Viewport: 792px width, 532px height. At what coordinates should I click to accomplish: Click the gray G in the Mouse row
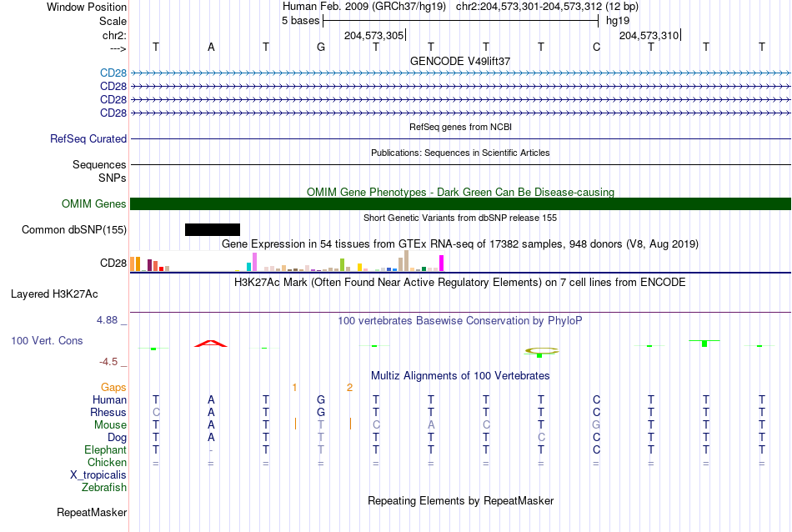(x=597, y=425)
